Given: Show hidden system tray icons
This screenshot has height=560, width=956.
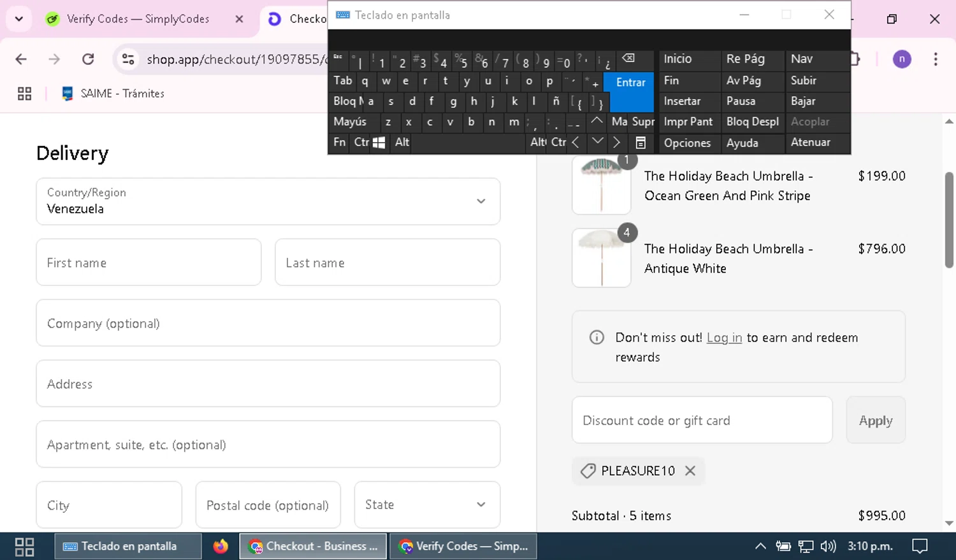Looking at the screenshot, I should tap(760, 547).
